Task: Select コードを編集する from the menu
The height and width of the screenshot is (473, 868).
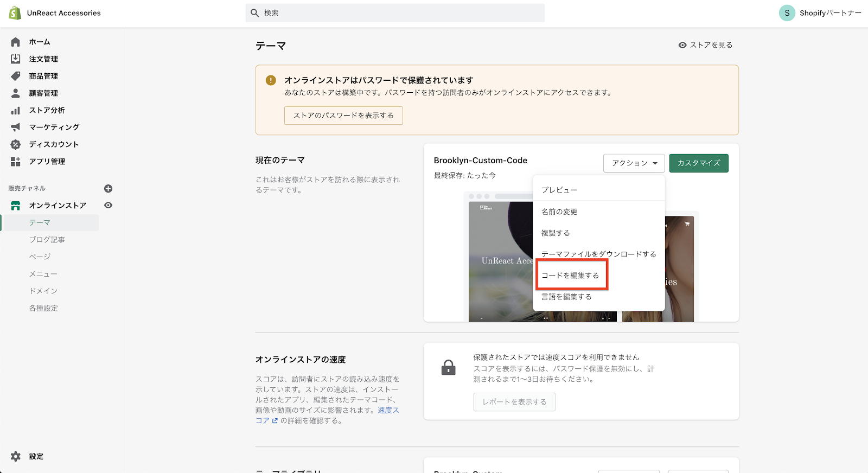Action: tap(570, 276)
